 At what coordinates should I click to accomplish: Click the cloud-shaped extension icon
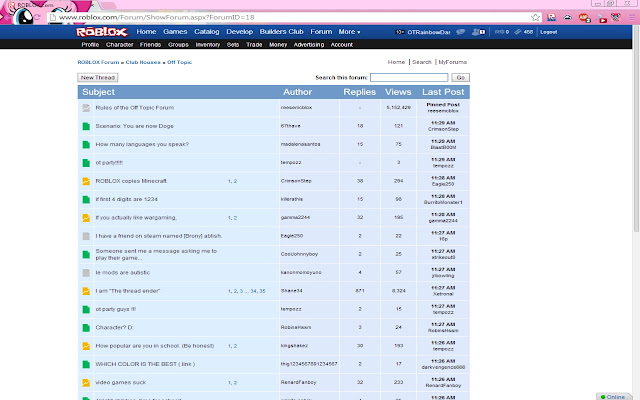(567, 17)
